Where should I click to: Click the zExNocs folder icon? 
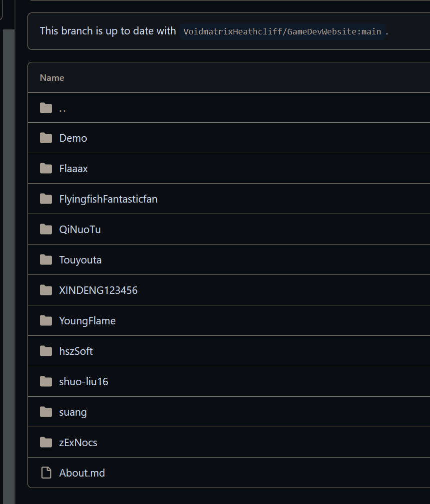coord(45,442)
